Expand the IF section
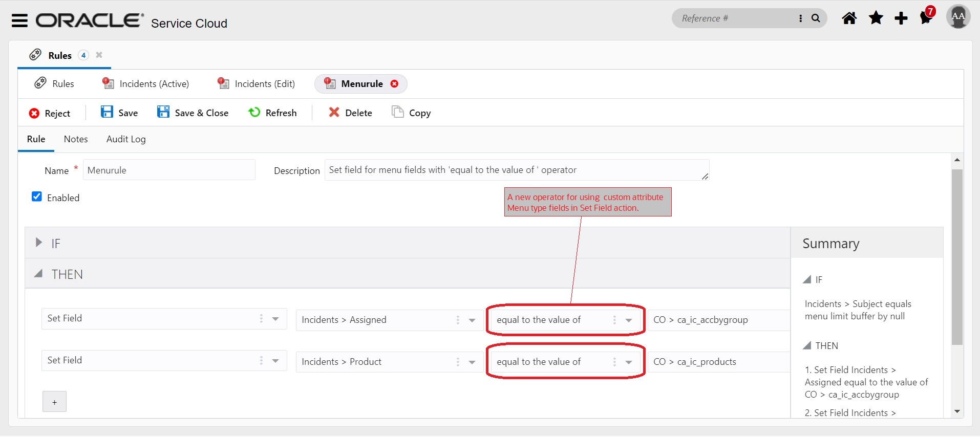This screenshot has height=437, width=980. click(x=39, y=243)
